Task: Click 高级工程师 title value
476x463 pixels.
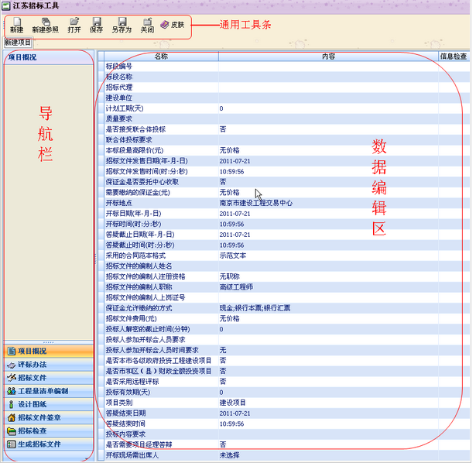Action: click(236, 287)
